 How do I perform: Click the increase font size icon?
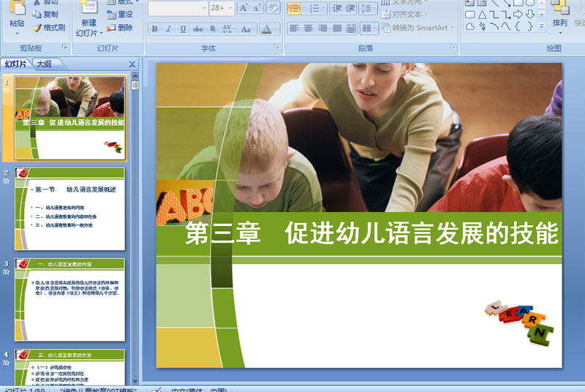pyautogui.click(x=244, y=8)
